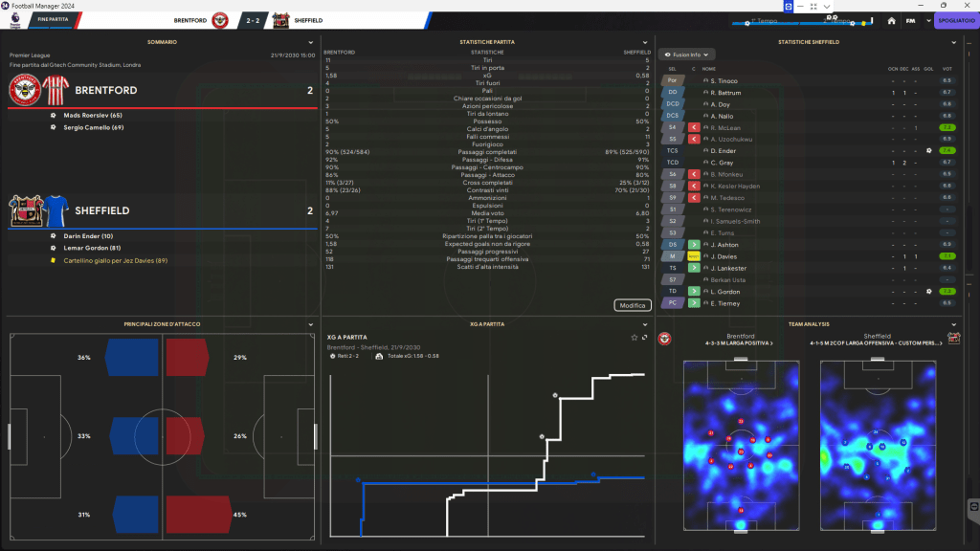Open the Statistiche Partita panel dropdown
The height and width of the screenshot is (551, 980).
(644, 42)
